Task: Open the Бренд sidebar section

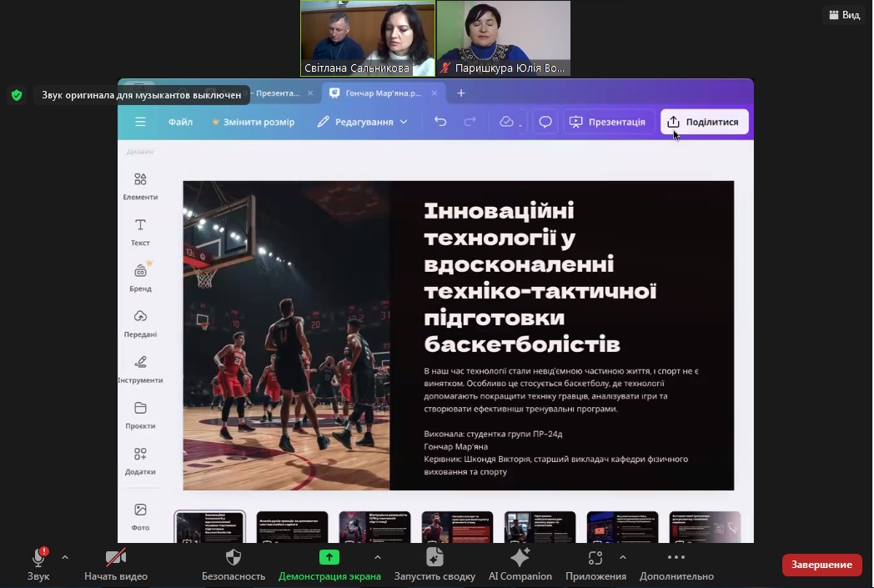Action: pos(140,278)
